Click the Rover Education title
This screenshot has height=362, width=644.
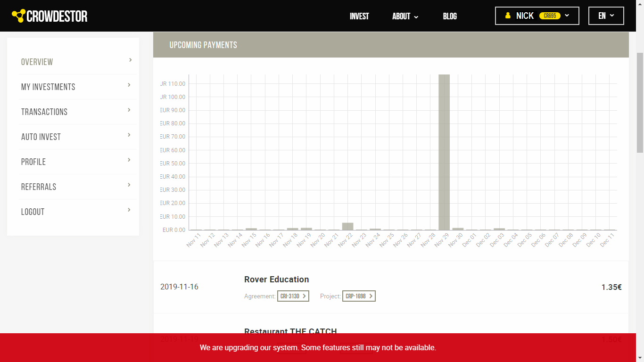point(276,279)
